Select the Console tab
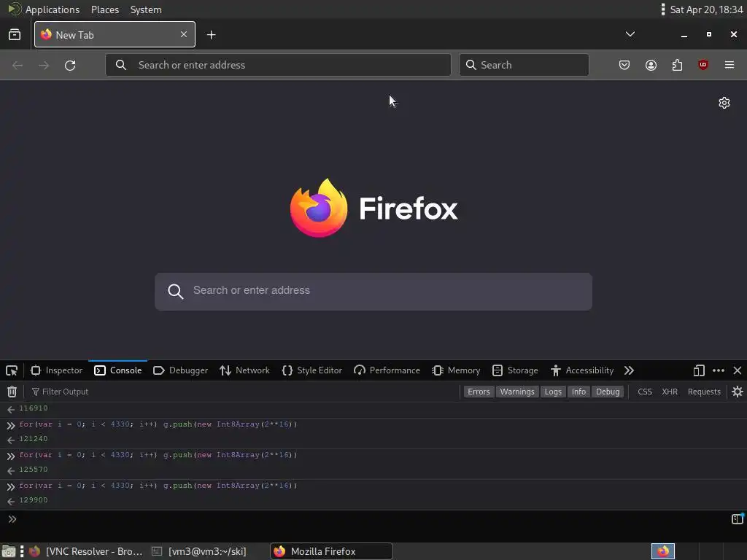 point(117,370)
